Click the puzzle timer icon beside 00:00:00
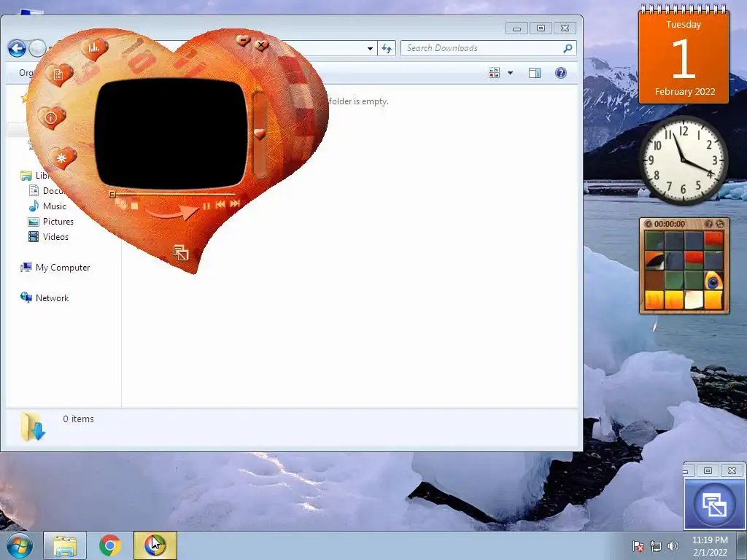Image resolution: width=747 pixels, height=560 pixels. pos(649,224)
